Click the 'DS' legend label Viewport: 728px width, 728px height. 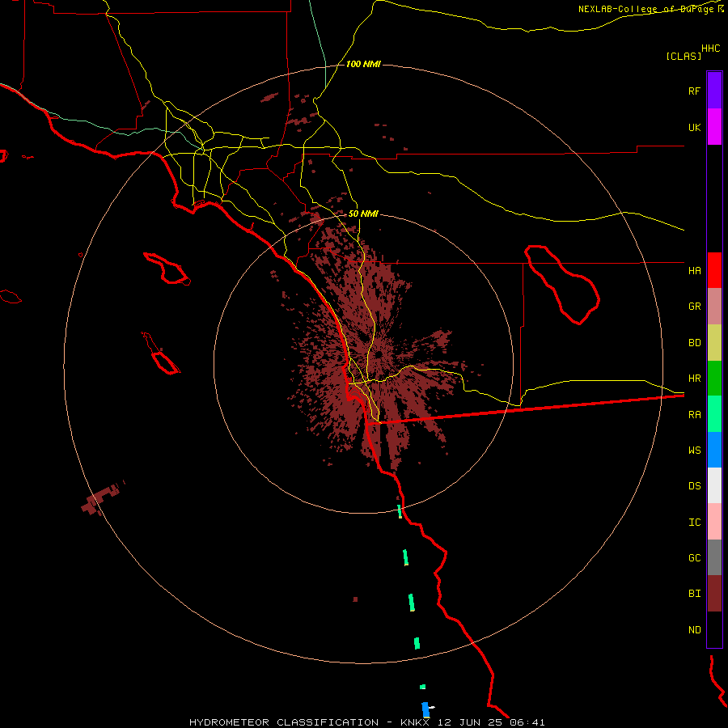click(x=694, y=486)
